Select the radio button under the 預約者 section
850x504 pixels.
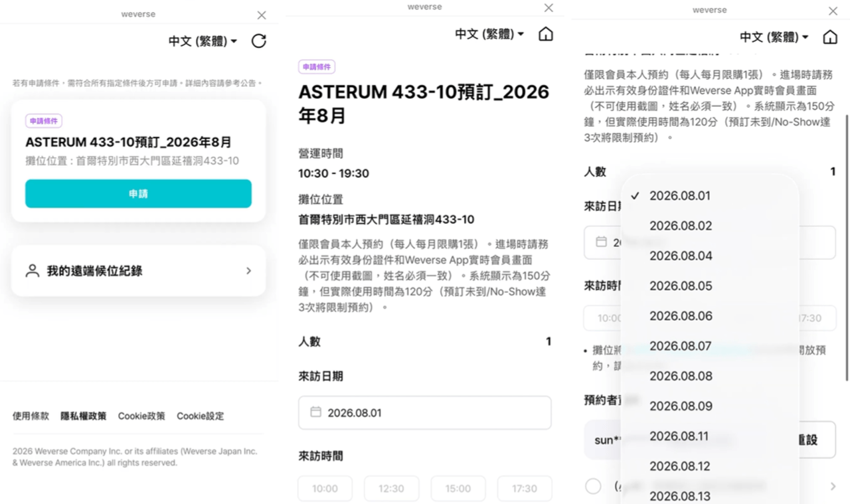pyautogui.click(x=593, y=487)
